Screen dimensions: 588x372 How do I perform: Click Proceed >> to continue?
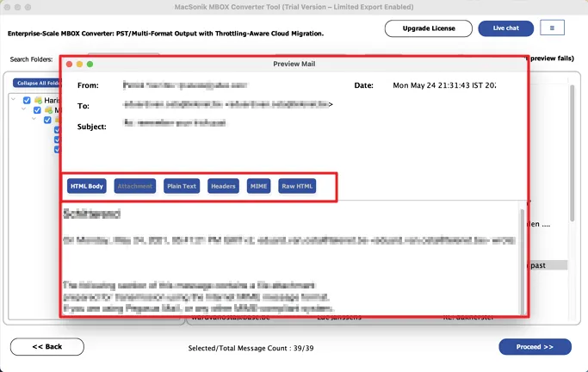tap(535, 347)
